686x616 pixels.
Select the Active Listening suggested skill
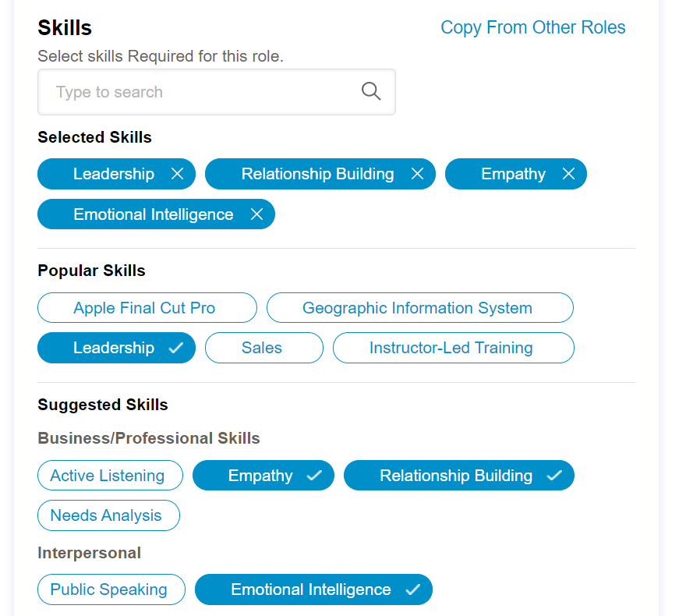[x=110, y=475]
